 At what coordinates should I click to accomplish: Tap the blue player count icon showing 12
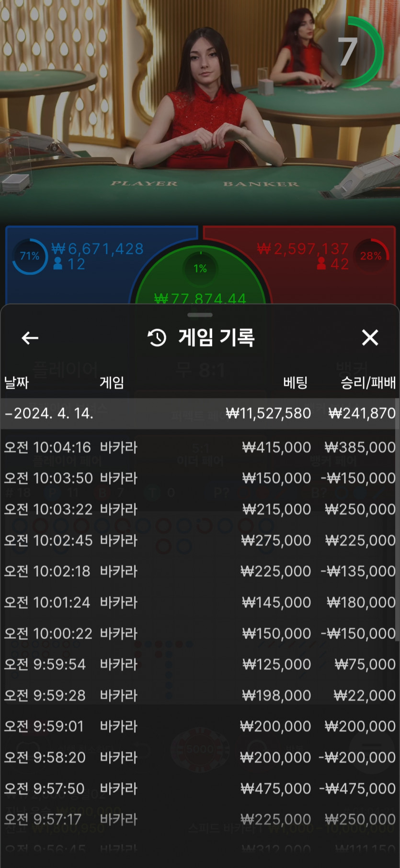click(x=58, y=264)
